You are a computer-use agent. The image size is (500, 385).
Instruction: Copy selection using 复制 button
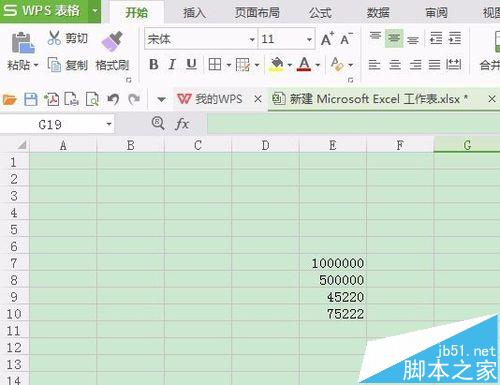coord(68,65)
